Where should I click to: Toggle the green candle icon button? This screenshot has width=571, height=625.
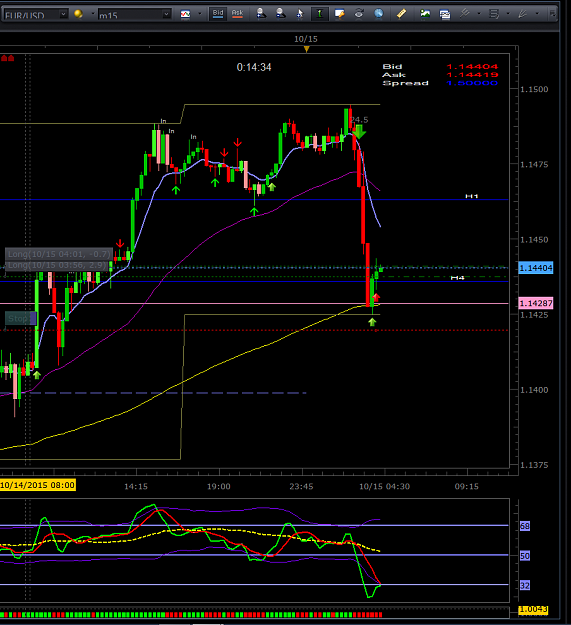click(319, 14)
